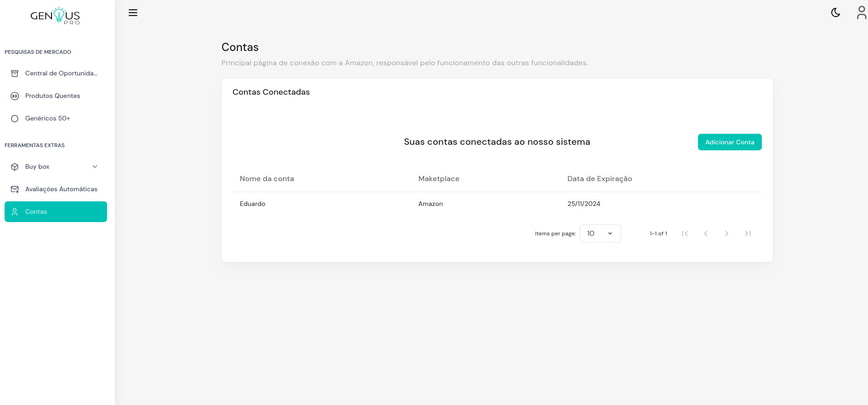Go to first page of table
Viewport: 868px width, 405px height.
pos(685,234)
